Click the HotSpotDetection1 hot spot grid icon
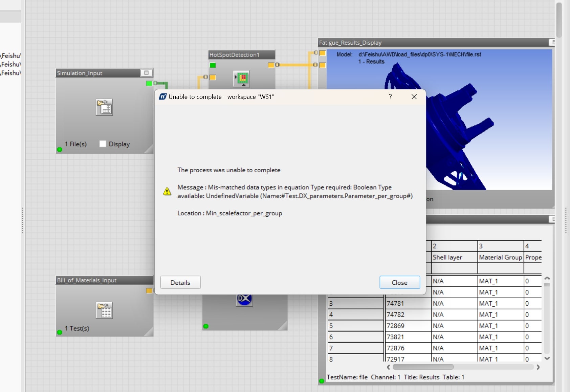 point(241,79)
